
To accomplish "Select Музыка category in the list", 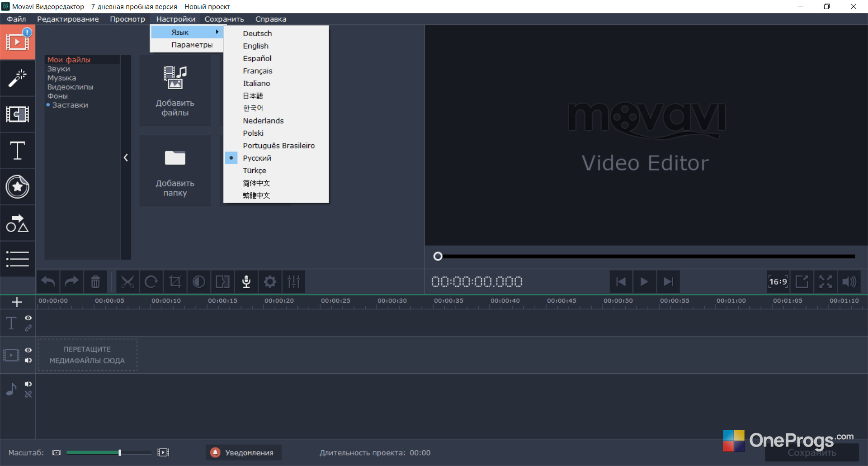I will click(62, 78).
